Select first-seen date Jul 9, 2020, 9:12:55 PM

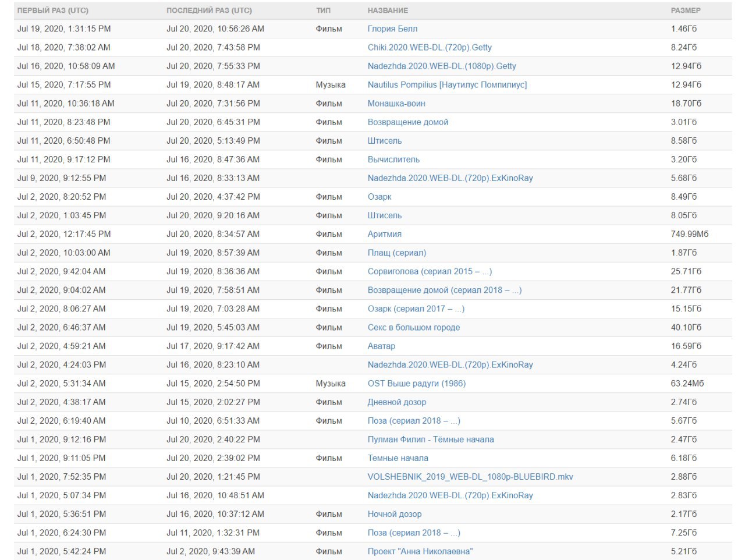(62, 178)
